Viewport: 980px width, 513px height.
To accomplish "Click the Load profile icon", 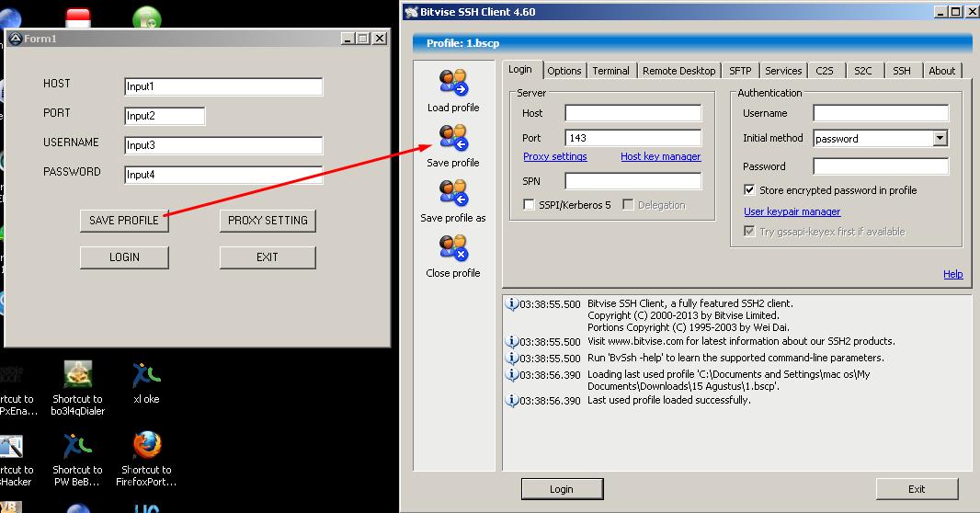I will [x=453, y=83].
